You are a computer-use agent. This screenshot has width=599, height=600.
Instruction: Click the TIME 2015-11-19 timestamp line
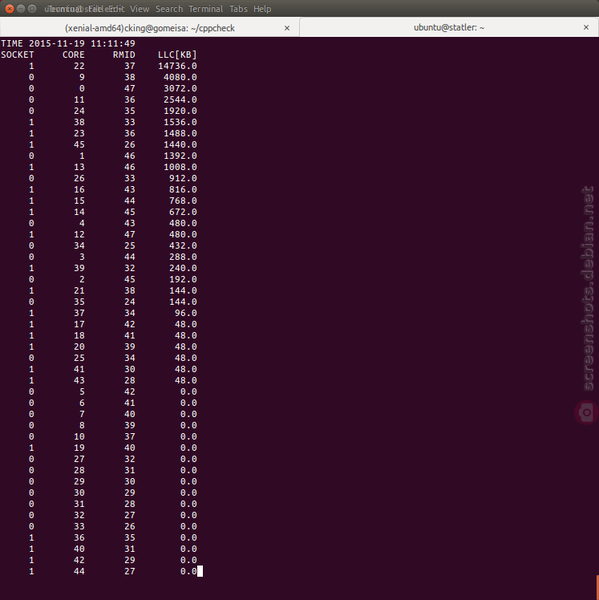pyautogui.click(x=68, y=43)
